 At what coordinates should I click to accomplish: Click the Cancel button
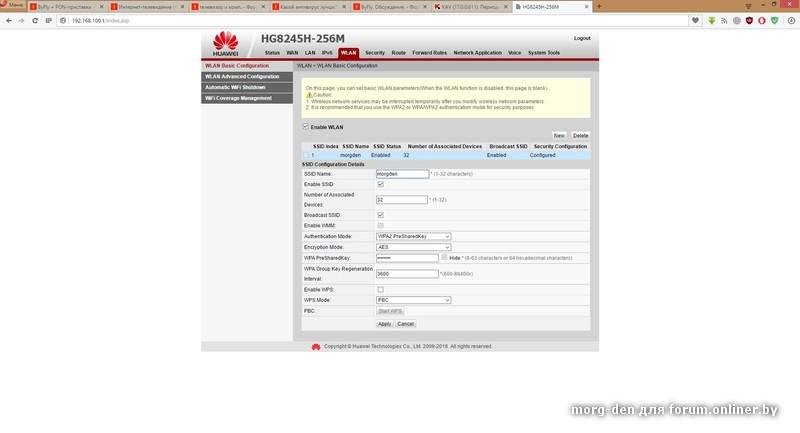pyautogui.click(x=406, y=324)
